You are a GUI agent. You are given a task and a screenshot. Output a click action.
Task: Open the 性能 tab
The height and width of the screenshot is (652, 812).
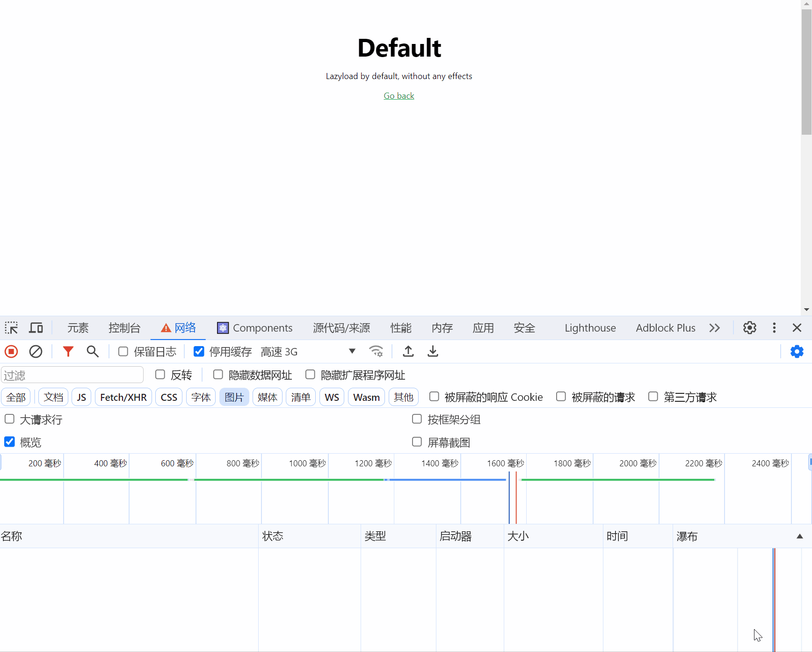(401, 328)
